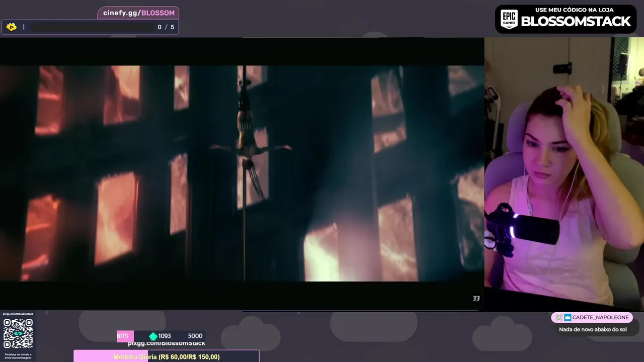Click the Epic Games logo icon
Image resolution: width=644 pixels, height=362 pixels.
pos(509,19)
